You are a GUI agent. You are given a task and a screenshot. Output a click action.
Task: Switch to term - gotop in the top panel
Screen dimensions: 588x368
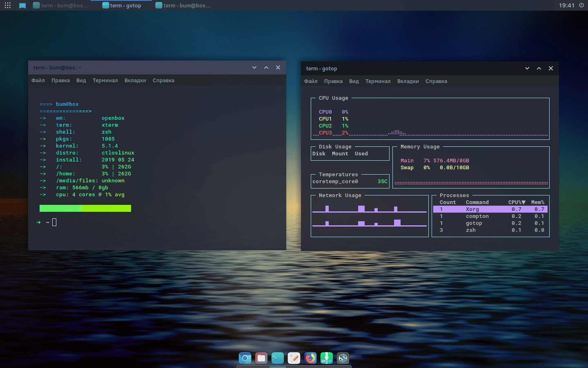122,5
